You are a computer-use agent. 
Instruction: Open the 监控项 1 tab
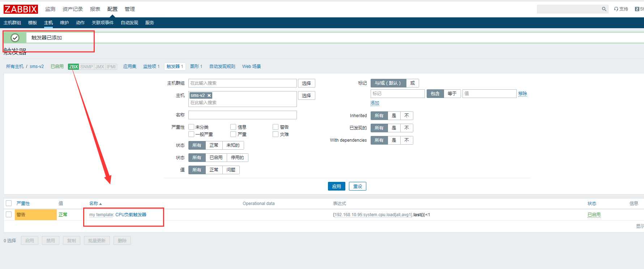[x=151, y=67]
